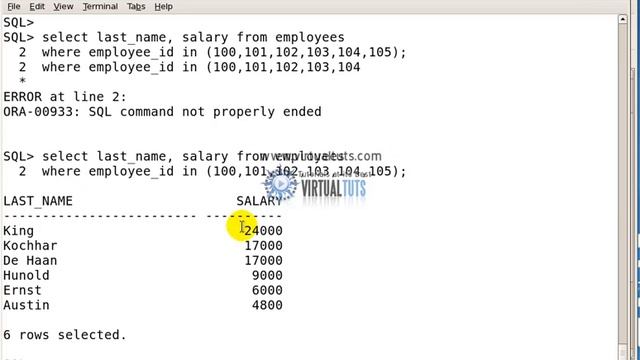Click the scrollbar up arrow
The image size is (640, 360).
tap(622, 19)
